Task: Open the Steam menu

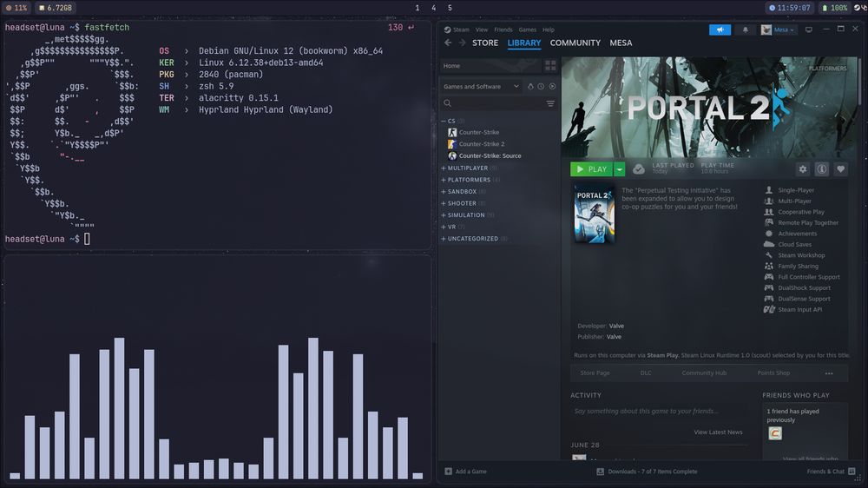Action: point(461,30)
